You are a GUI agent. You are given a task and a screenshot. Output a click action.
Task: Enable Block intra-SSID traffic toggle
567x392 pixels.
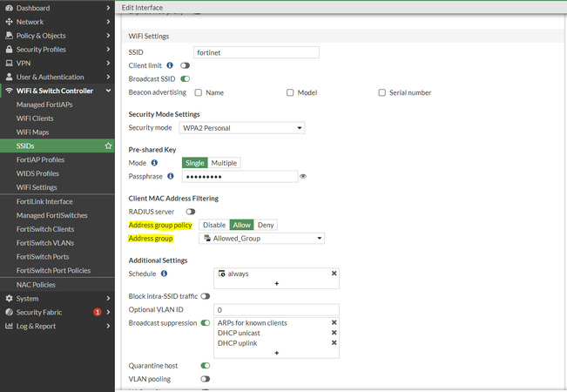click(x=206, y=296)
